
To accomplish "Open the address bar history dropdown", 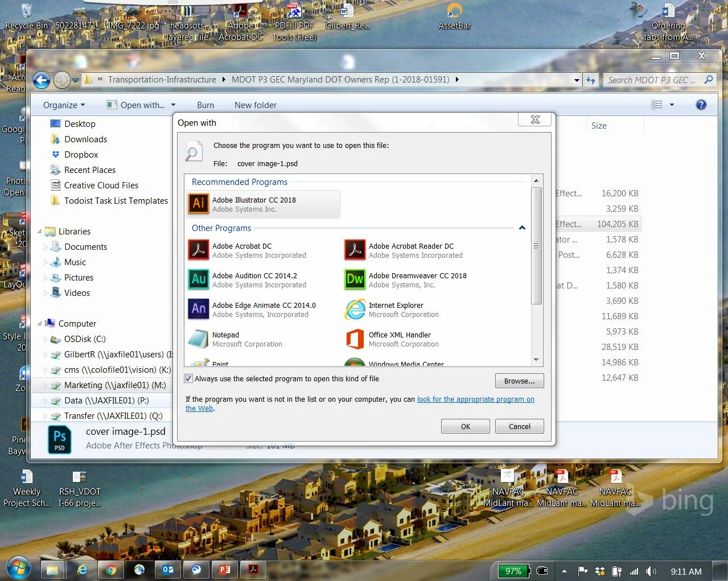I will (577, 80).
